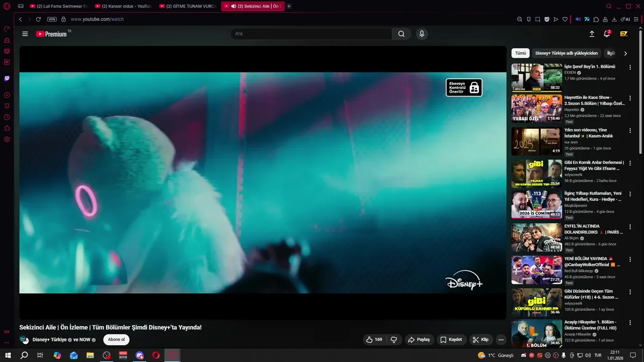Click the Disney+ video player to pause
Screen dimensions: 644x362
tap(263, 183)
